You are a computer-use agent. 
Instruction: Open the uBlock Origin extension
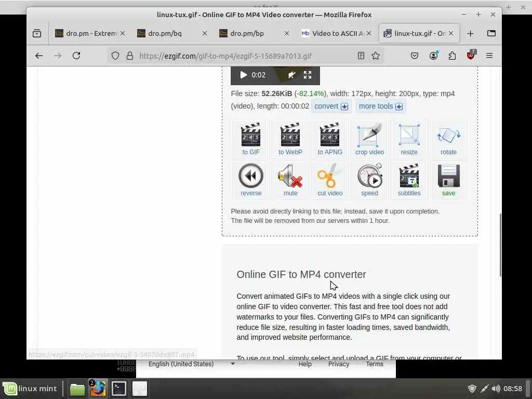[x=471, y=55]
